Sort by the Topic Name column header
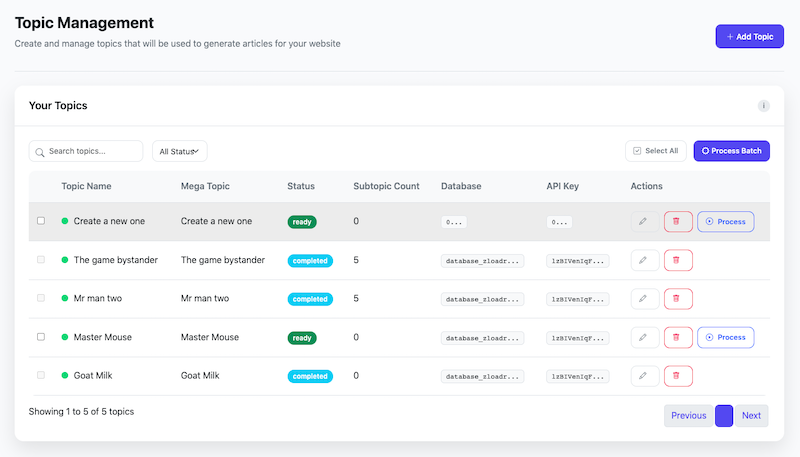This screenshot has height=457, width=800. coord(86,186)
